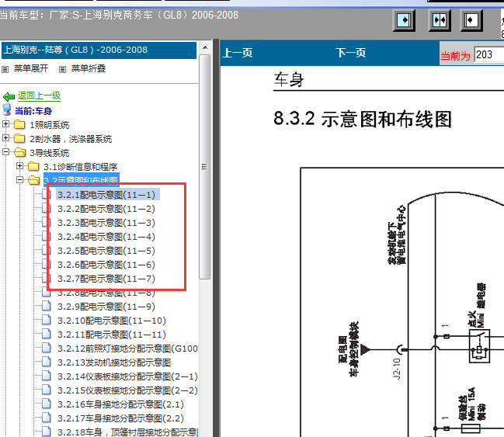Open 3.2.14仪表板接地分配示意图(2-1)
The height and width of the screenshot is (437, 504).
pyautogui.click(x=127, y=376)
